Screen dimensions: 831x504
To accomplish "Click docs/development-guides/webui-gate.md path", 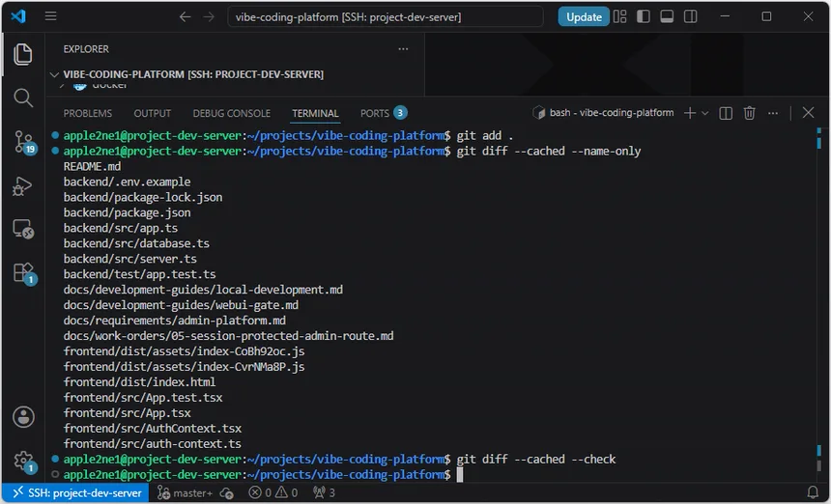I will [x=181, y=305].
